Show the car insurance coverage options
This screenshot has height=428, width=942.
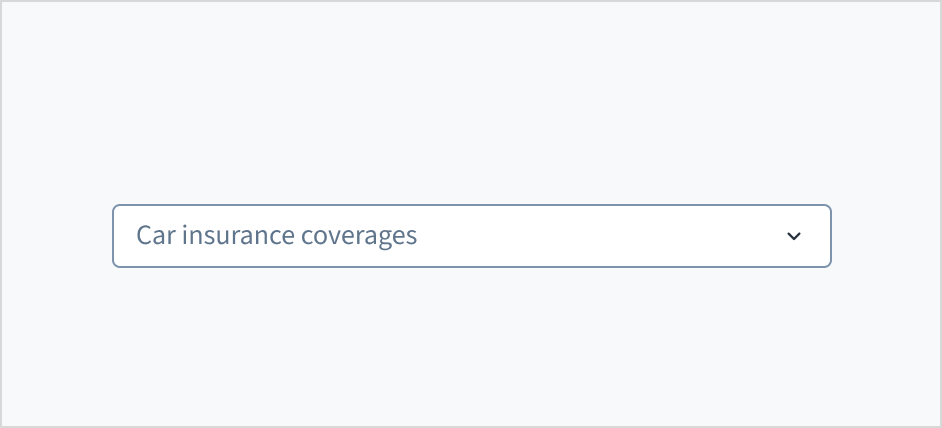tap(471, 236)
